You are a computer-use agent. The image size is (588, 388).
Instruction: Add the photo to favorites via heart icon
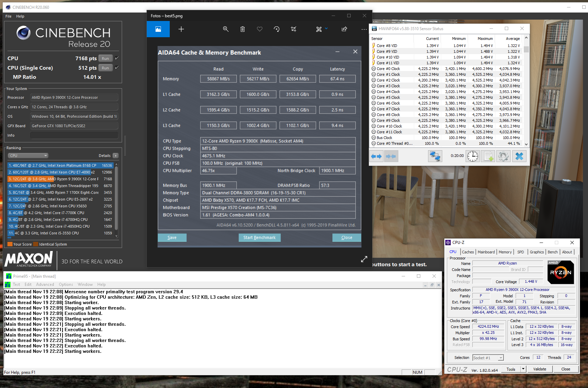tap(260, 29)
